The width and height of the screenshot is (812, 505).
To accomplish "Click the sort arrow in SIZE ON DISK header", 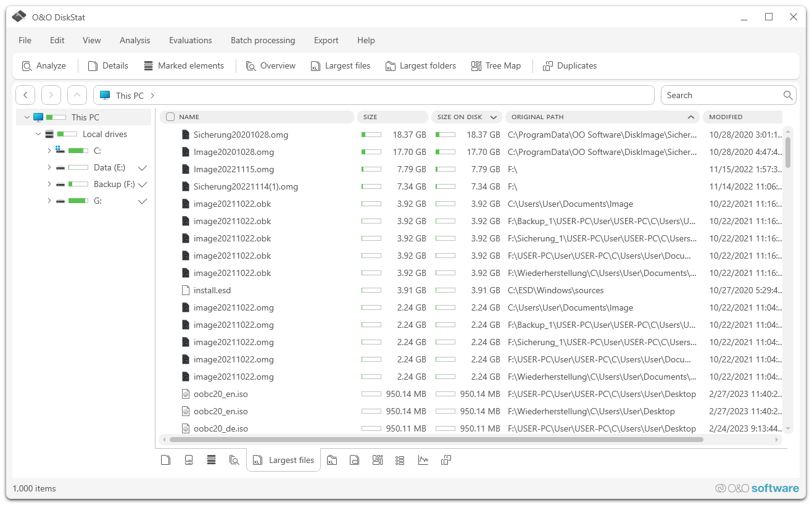I will pos(494,117).
